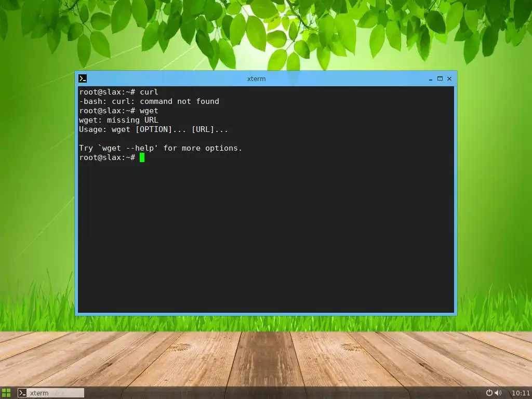Select the xterm taskbar button

[50, 393]
